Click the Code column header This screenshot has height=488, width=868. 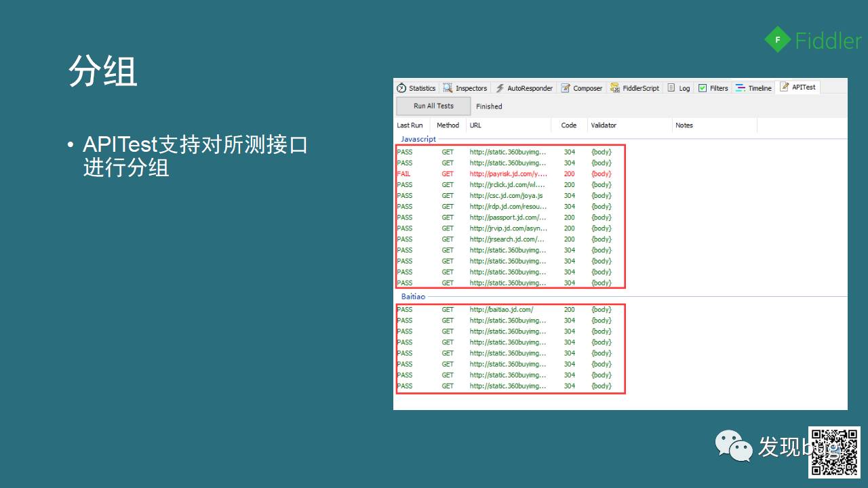(569, 125)
